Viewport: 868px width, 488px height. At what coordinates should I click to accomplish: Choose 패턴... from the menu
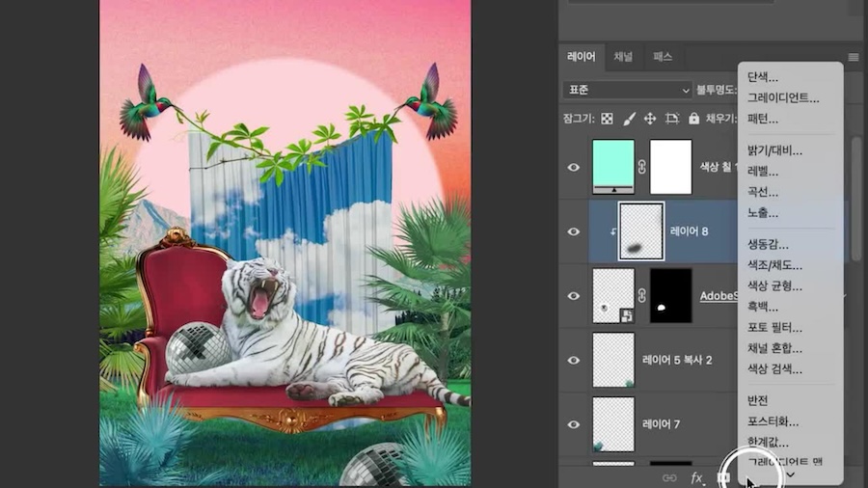762,119
